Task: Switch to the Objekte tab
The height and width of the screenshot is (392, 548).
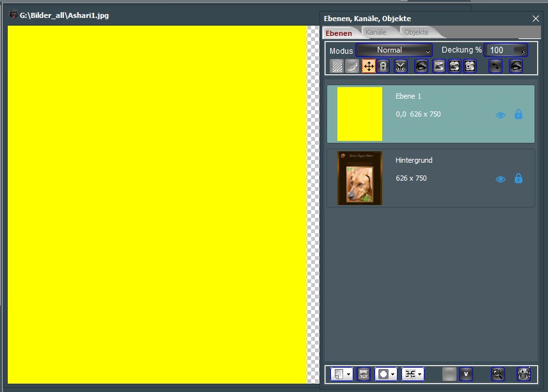Action: tap(416, 32)
